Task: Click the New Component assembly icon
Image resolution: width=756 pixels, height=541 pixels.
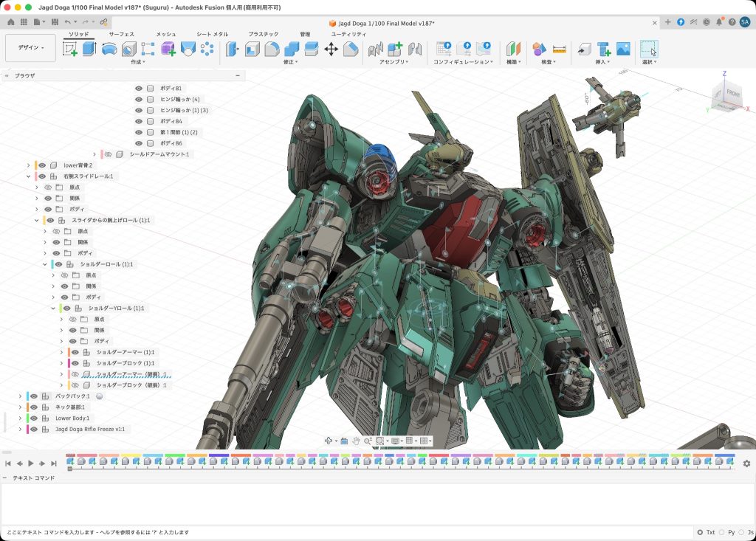Action: (395, 49)
